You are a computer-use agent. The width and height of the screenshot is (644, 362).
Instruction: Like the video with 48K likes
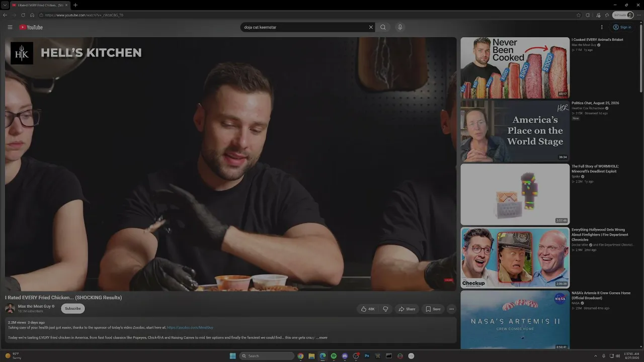click(x=368, y=309)
